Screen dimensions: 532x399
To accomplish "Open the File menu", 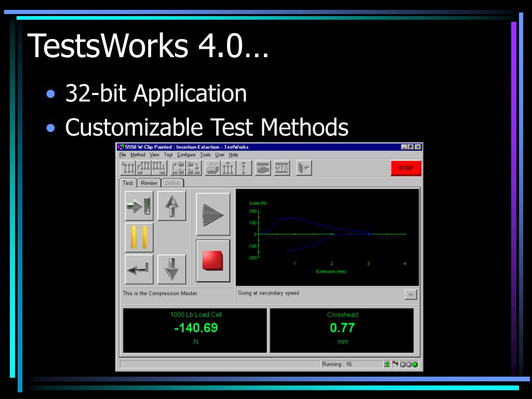I will pyautogui.click(x=123, y=155).
